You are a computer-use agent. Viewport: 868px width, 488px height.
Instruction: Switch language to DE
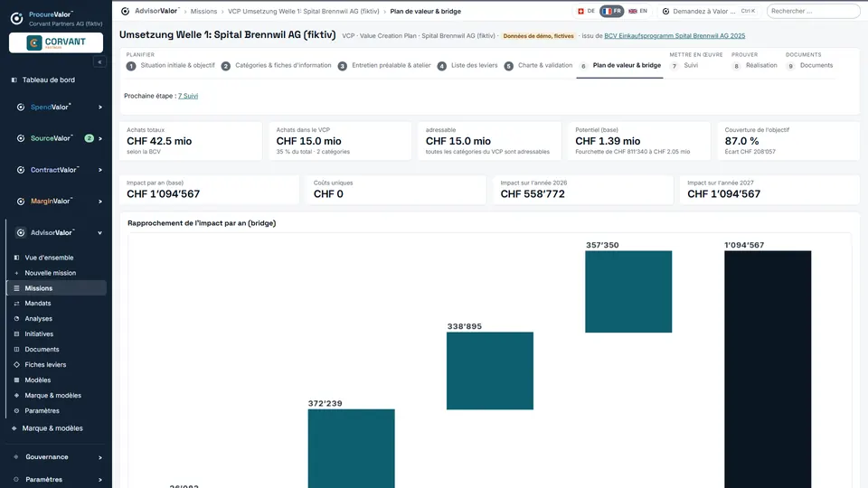(586, 11)
